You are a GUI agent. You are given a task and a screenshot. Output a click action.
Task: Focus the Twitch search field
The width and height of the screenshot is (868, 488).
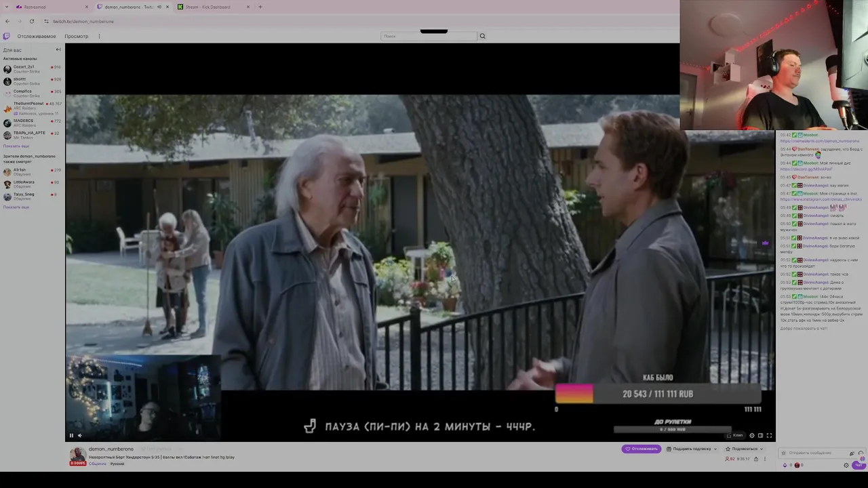(x=429, y=36)
